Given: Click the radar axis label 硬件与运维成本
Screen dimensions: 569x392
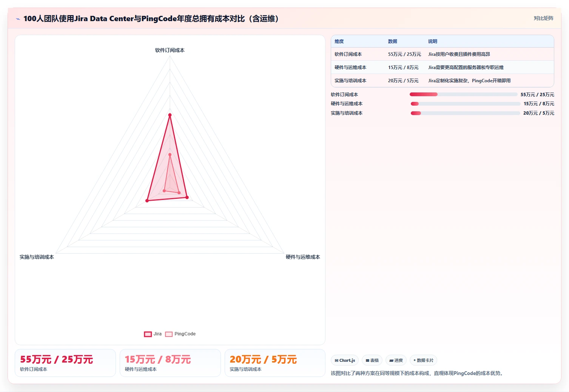Looking at the screenshot, I should coord(303,257).
